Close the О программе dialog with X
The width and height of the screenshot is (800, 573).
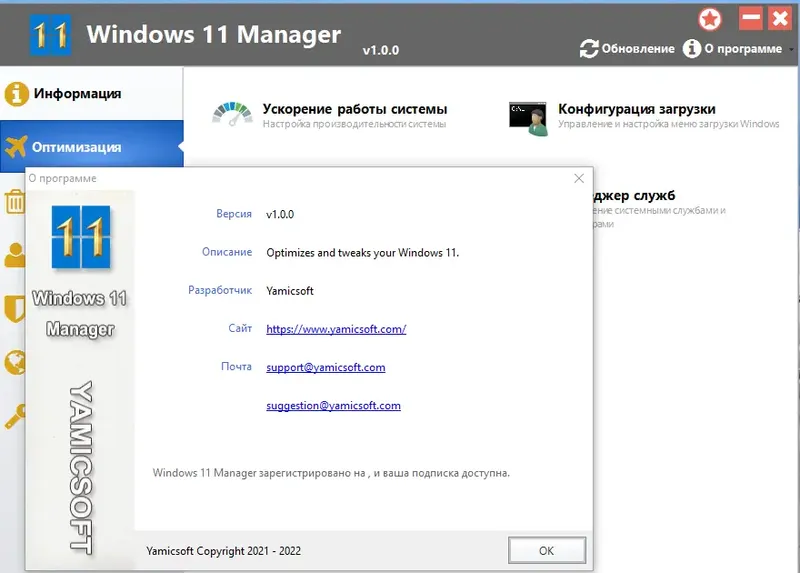pos(579,178)
